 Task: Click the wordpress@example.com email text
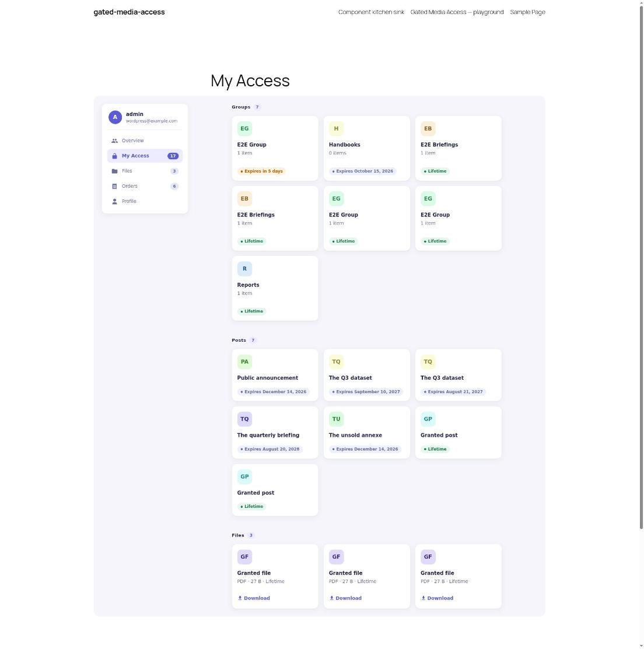click(152, 121)
